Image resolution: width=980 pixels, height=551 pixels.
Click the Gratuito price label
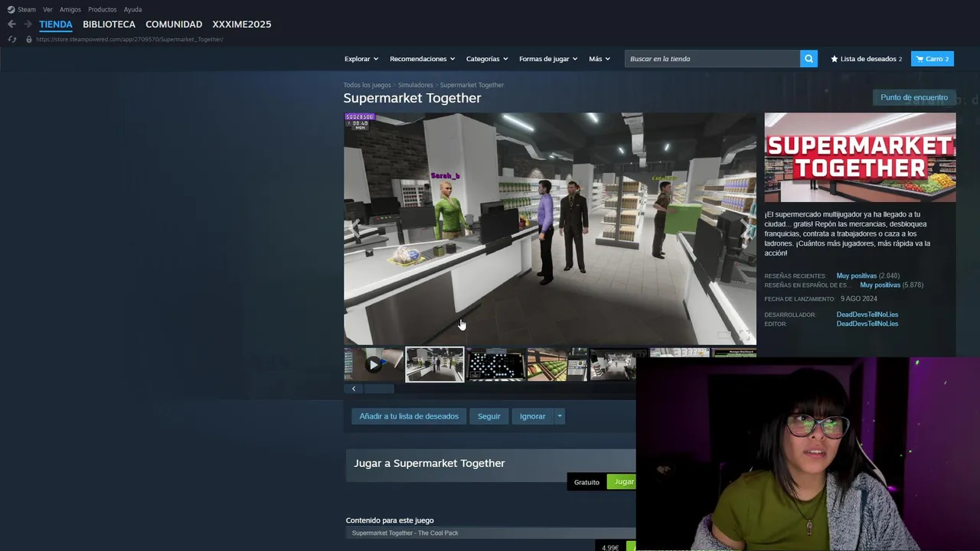coord(586,482)
